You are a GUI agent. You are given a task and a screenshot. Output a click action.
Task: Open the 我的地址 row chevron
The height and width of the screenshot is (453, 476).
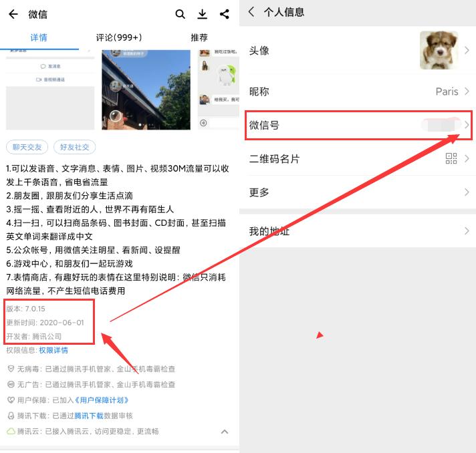coord(467,231)
